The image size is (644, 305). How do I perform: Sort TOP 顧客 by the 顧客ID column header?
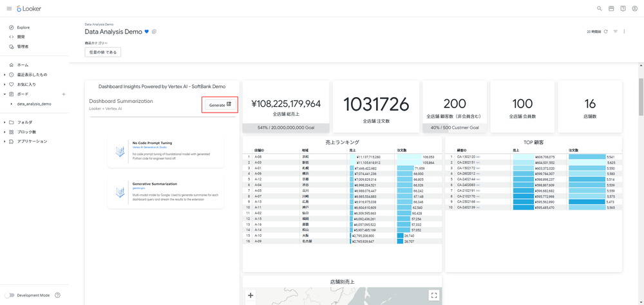(462, 151)
